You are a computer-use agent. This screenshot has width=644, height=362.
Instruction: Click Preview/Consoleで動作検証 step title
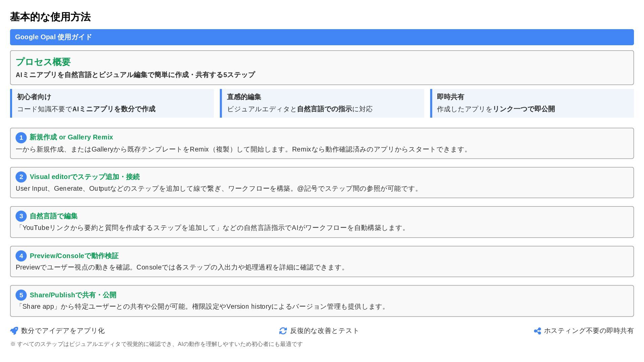point(74,256)
